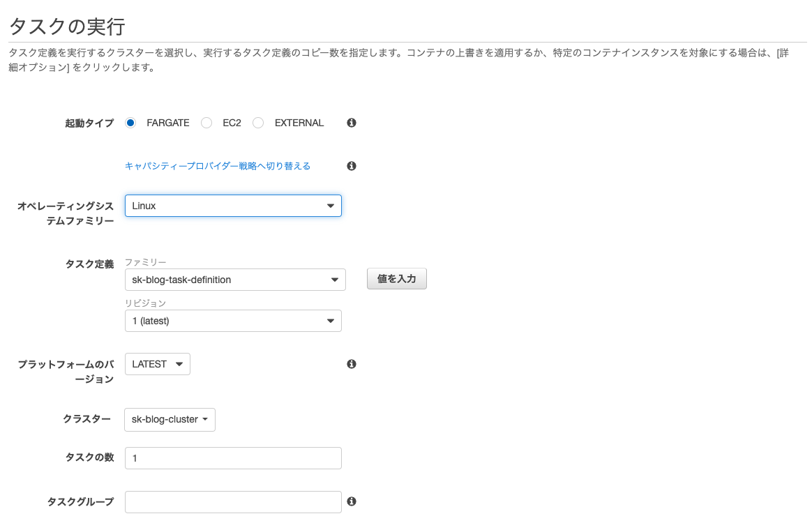This screenshot has width=812, height=523.
Task: Open info tooltip next to capacity provider link
Action: tap(352, 166)
